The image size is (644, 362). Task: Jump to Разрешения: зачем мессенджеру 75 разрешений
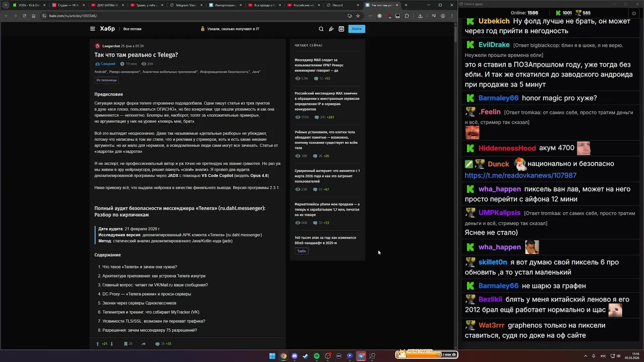pyautogui.click(x=149, y=330)
